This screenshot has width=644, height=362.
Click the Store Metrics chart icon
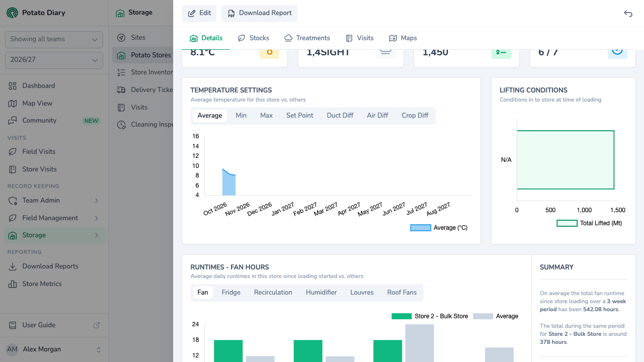13,284
